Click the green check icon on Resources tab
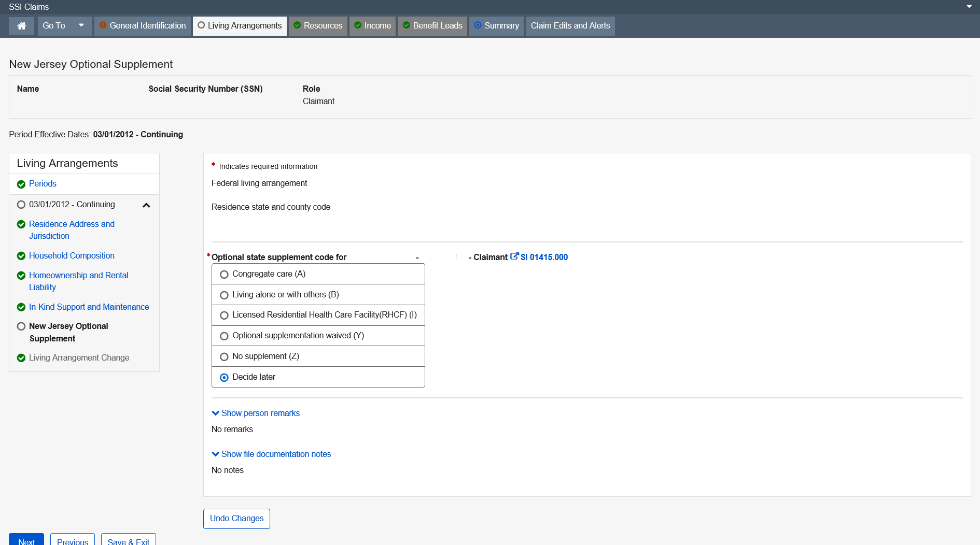The height and width of the screenshot is (545, 980). pos(297,25)
